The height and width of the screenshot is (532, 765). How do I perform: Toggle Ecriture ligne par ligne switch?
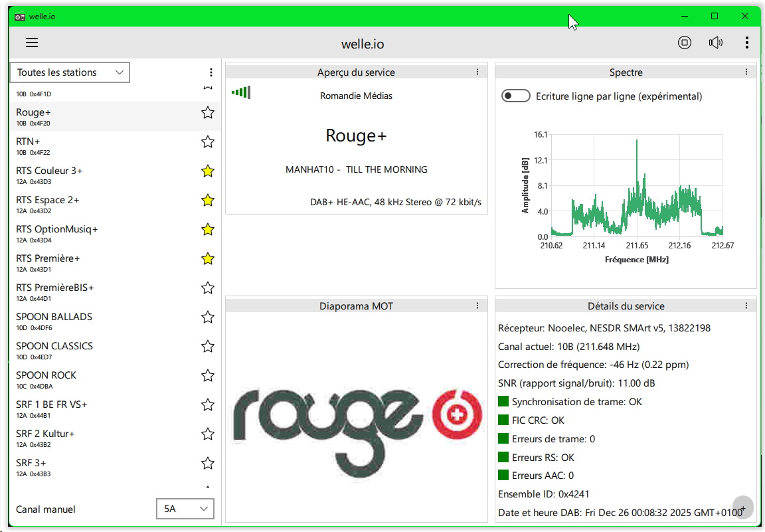tap(516, 96)
